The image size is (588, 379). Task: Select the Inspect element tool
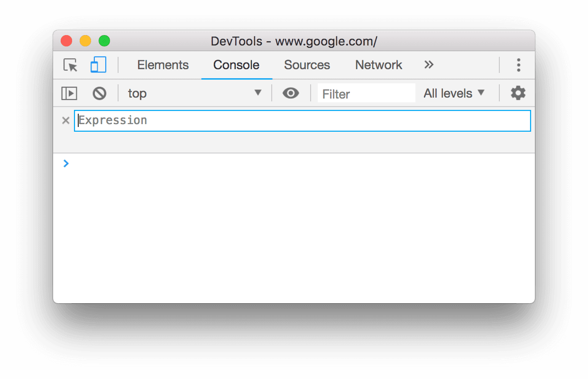69,65
